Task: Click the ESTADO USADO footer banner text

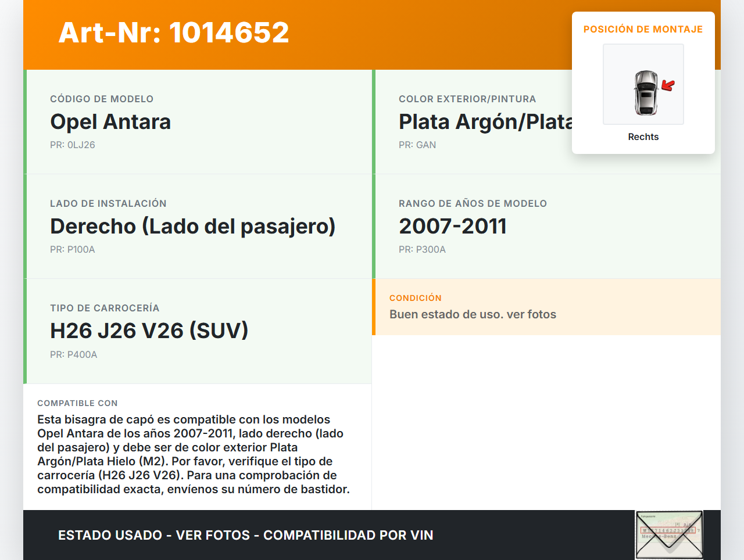Action: click(245, 536)
